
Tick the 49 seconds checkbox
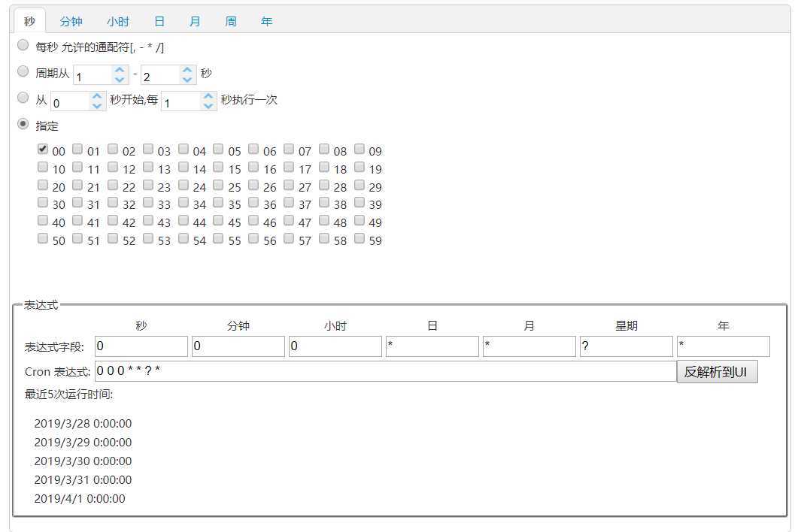click(x=360, y=220)
